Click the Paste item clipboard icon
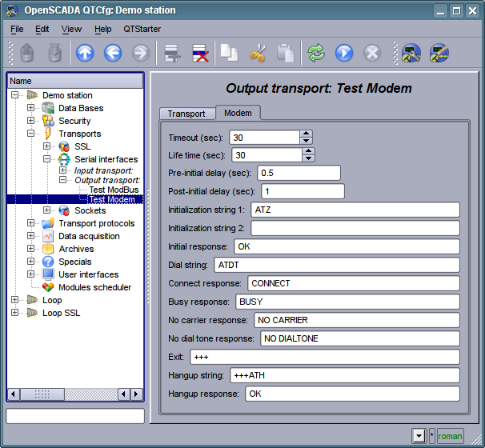This screenshot has height=448, width=485. (x=285, y=53)
